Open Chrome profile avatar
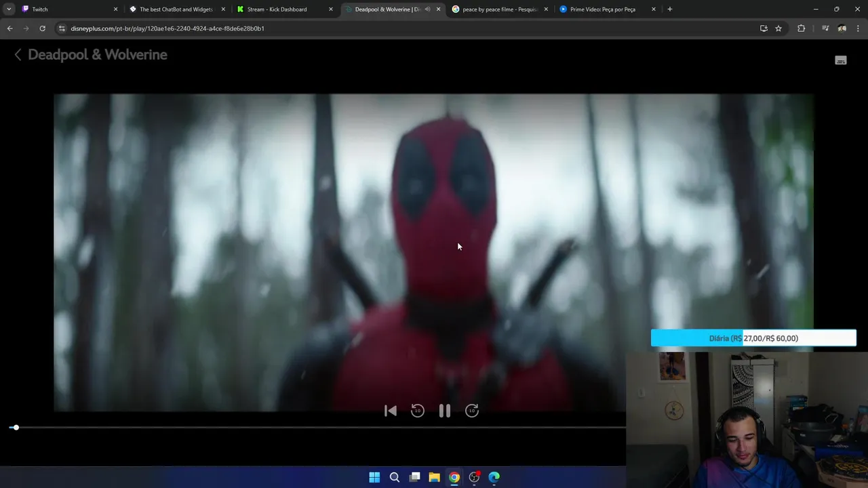The width and height of the screenshot is (868, 488). (x=842, y=28)
